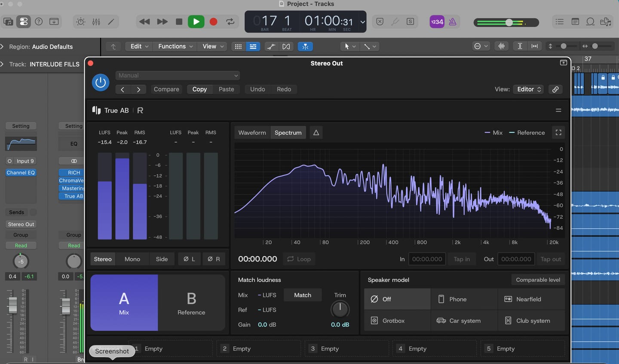Click the record button in transport
This screenshot has width=619, height=364.
coord(213,21)
